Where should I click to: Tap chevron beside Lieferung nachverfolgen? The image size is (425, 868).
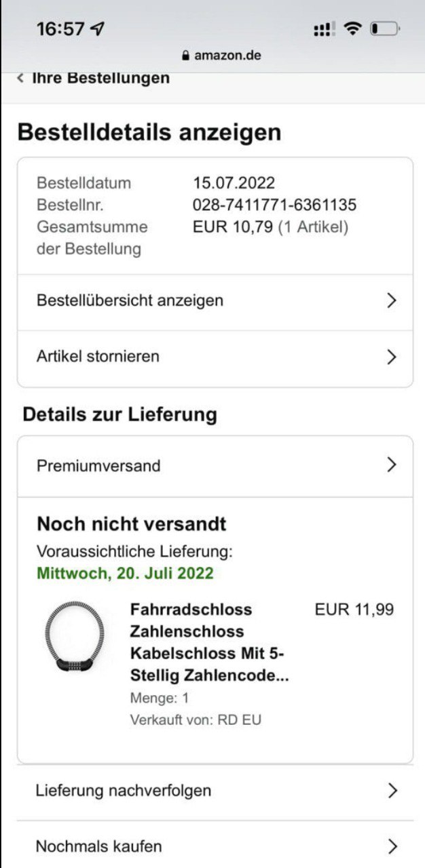[x=391, y=791]
